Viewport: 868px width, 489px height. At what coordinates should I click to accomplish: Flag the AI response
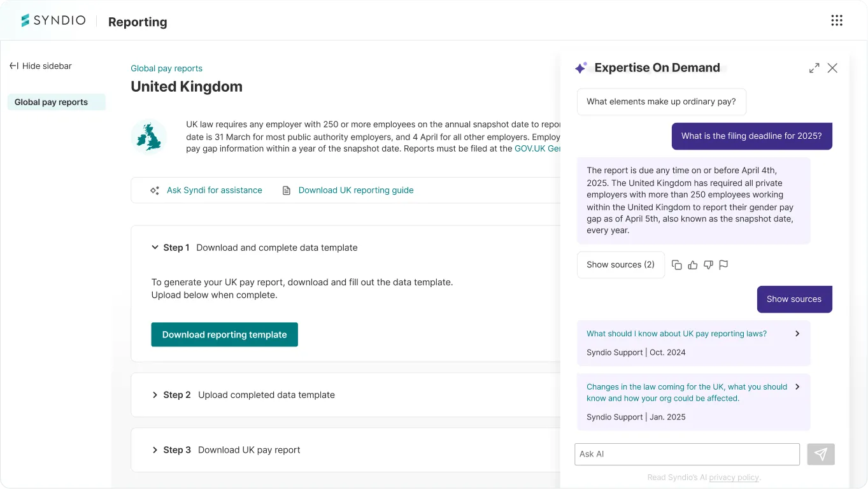[x=723, y=265]
